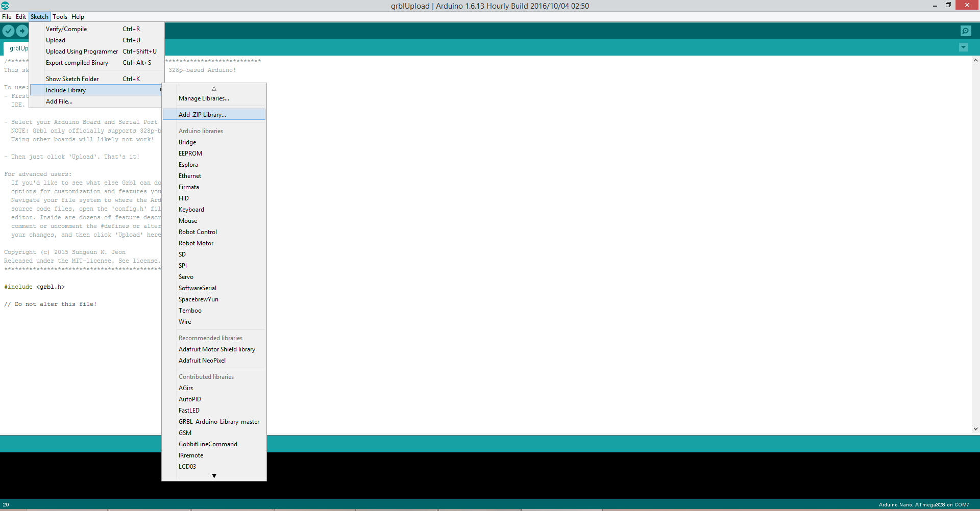Include the Firmata library

(214, 187)
